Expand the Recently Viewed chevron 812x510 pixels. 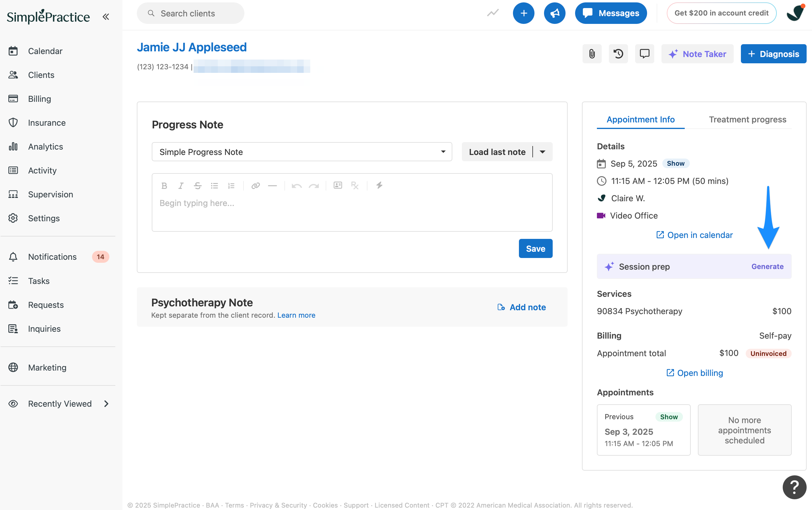click(x=106, y=404)
